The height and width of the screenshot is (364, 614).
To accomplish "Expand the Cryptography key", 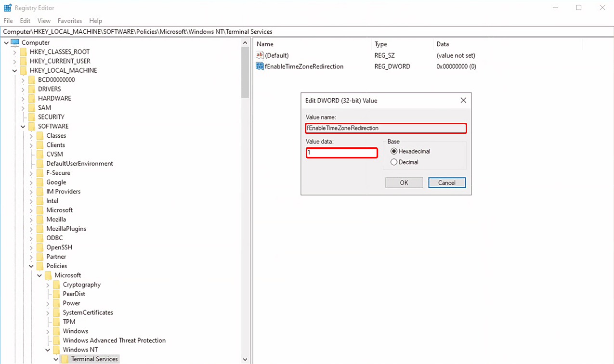I will (48, 285).
